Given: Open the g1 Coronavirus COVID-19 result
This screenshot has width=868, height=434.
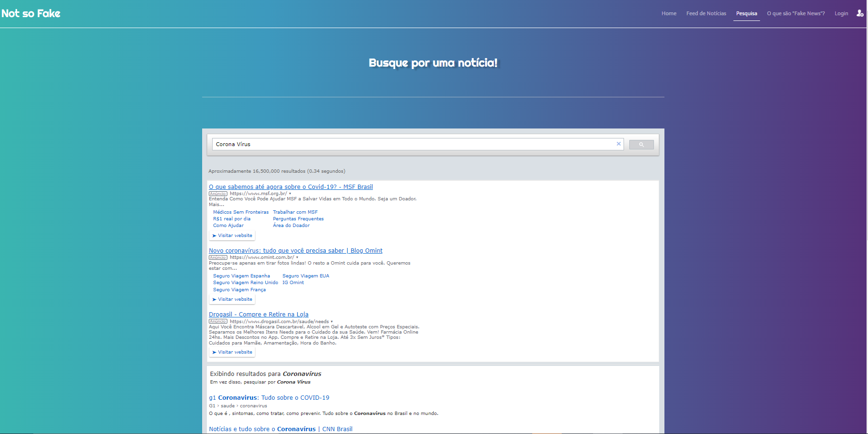Looking at the screenshot, I should pos(269,397).
